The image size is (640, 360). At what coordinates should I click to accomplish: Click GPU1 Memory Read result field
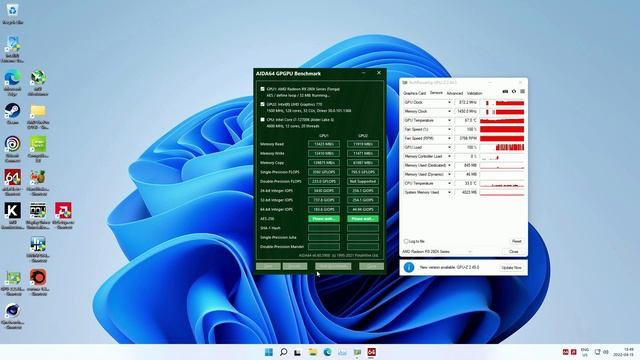[x=324, y=144]
